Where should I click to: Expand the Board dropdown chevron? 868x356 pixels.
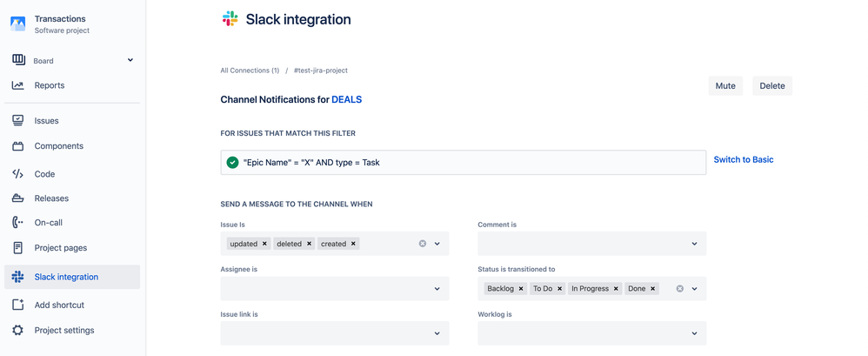[x=130, y=60]
